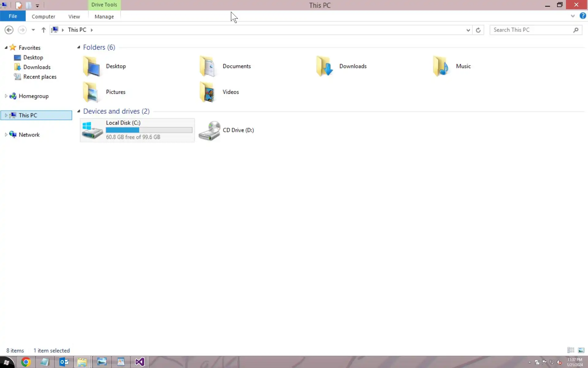The image size is (588, 368).
Task: Open the Music folder icon
Action: coord(441,66)
